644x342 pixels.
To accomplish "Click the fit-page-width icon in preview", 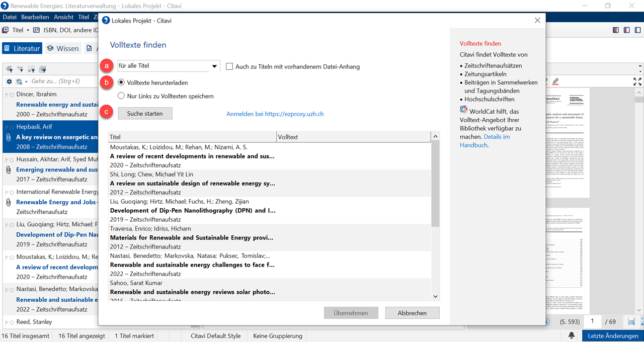I will pos(631,321).
